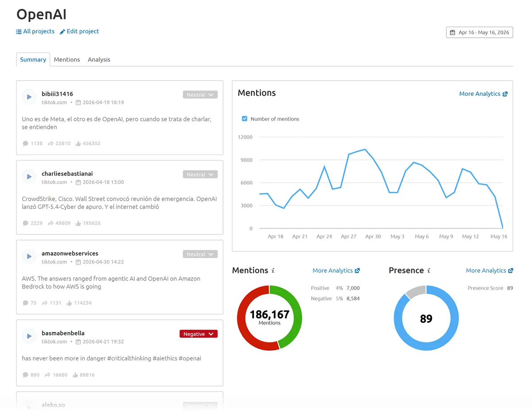Open the Edit project link
The width and height of the screenshot is (532, 411).
point(79,32)
